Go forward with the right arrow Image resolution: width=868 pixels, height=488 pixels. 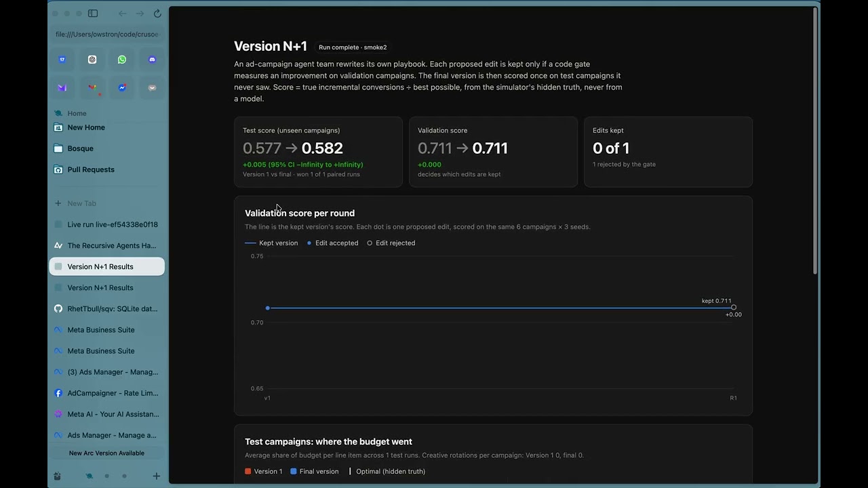pos(140,14)
